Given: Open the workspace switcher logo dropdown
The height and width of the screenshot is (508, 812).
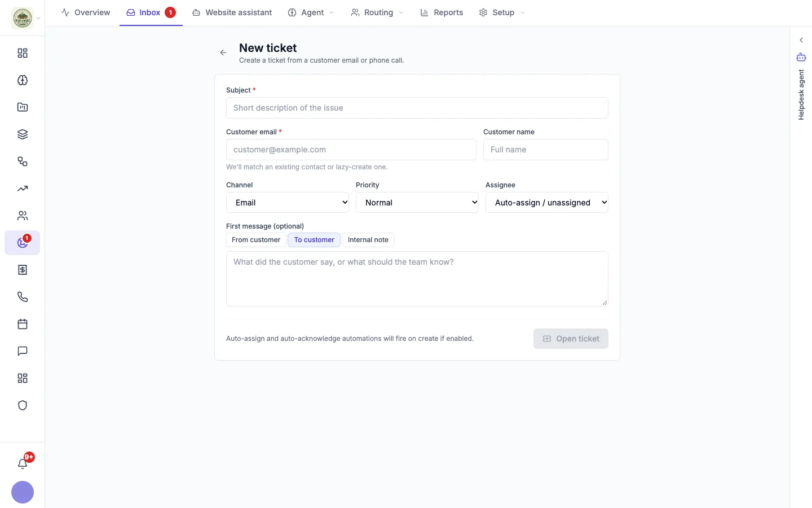Looking at the screenshot, I should coord(26,18).
